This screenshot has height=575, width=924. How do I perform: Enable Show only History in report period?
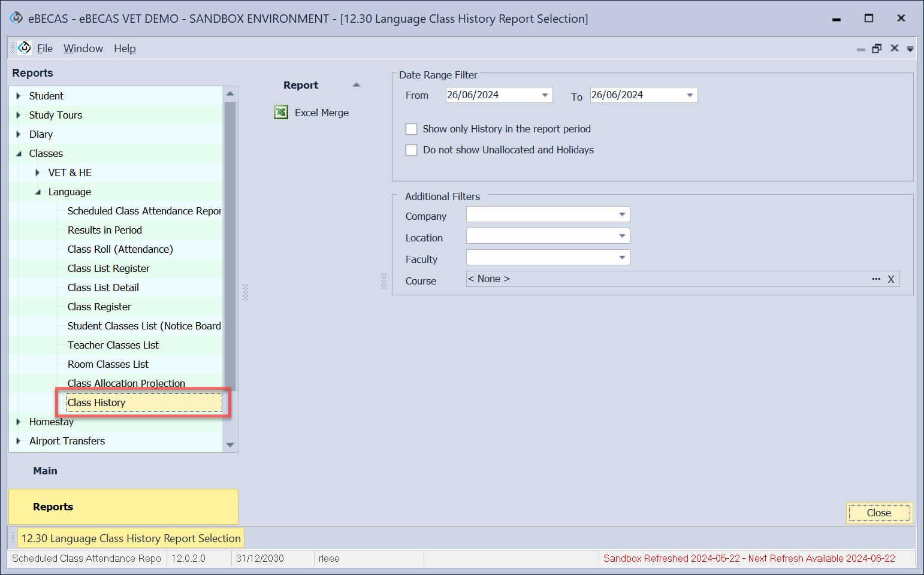coord(412,129)
